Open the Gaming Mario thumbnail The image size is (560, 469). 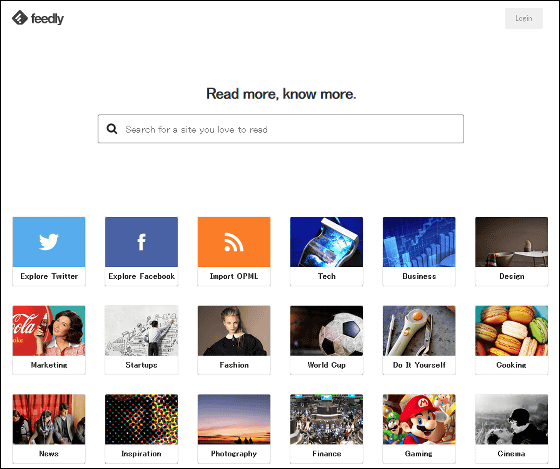coord(419,419)
